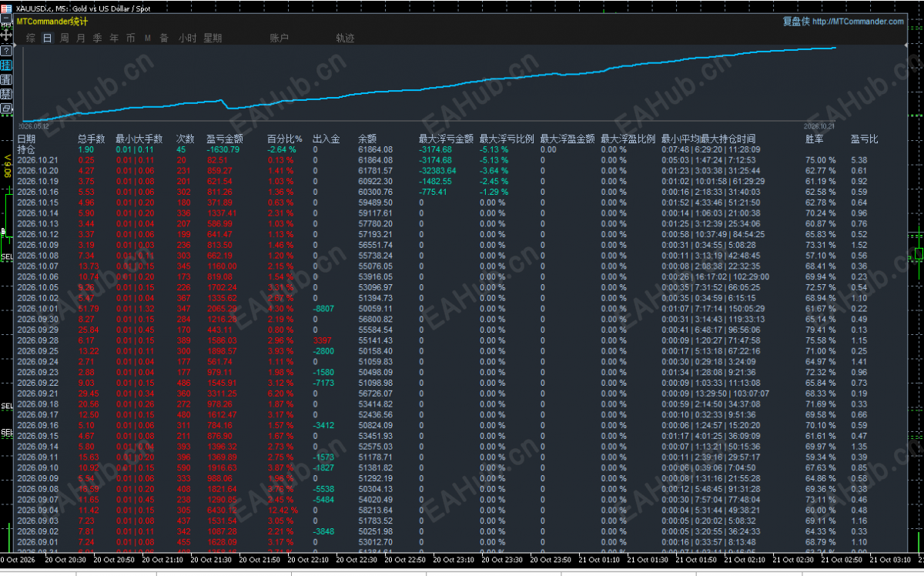Click the 12.42 % percentage value
The height and width of the screenshot is (576, 924).
click(283, 511)
